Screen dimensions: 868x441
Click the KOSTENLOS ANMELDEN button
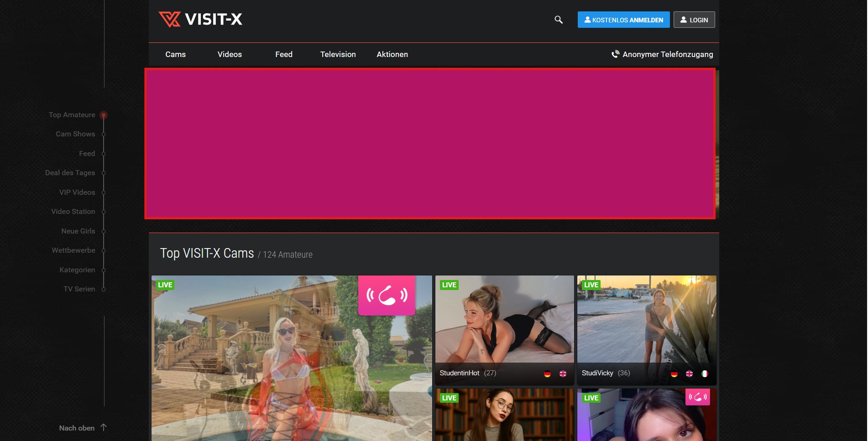pos(623,20)
